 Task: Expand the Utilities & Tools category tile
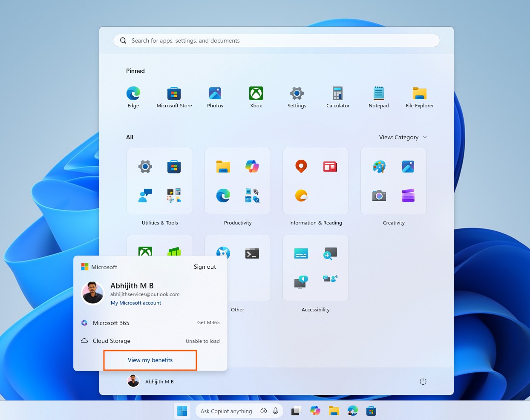(160, 181)
